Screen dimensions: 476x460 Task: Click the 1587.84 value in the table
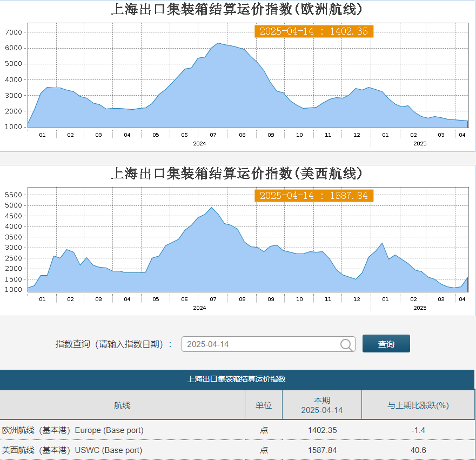[x=322, y=450]
